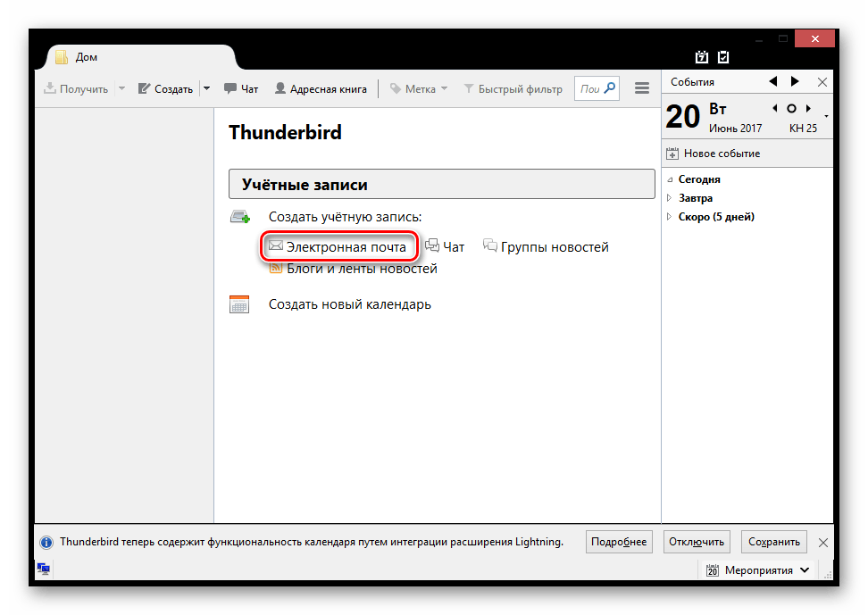Click Создать новый календарь

[350, 304]
